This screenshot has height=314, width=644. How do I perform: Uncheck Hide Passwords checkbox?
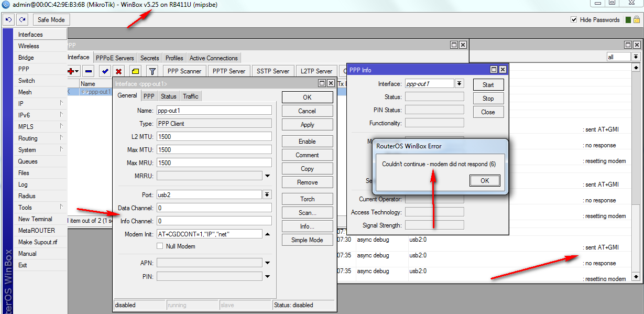click(574, 20)
